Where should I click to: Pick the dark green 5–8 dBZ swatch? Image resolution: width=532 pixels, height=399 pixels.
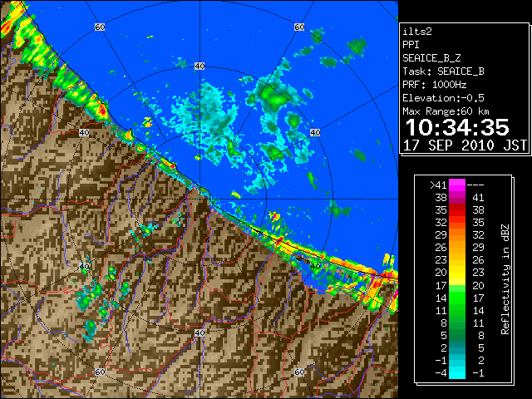tap(457, 335)
